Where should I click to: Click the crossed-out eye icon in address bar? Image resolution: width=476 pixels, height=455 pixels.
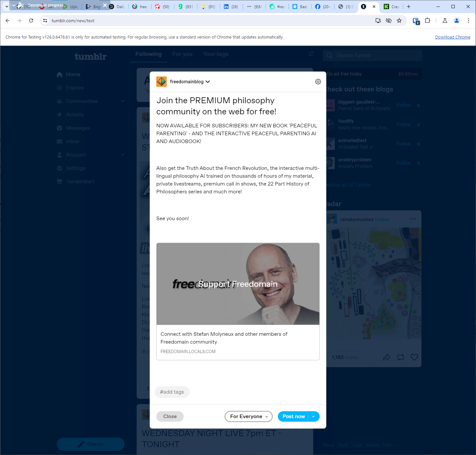click(x=389, y=21)
